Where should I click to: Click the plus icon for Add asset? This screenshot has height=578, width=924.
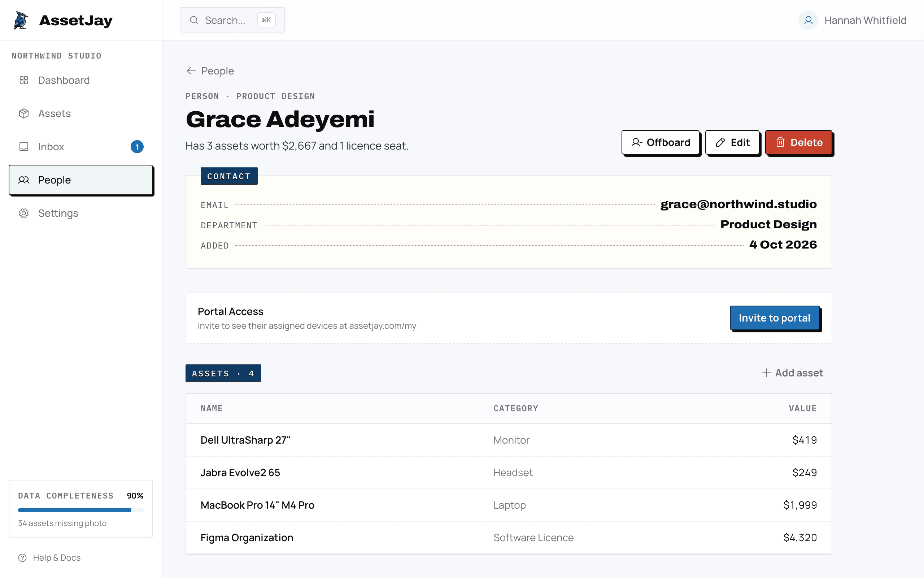[x=766, y=373]
